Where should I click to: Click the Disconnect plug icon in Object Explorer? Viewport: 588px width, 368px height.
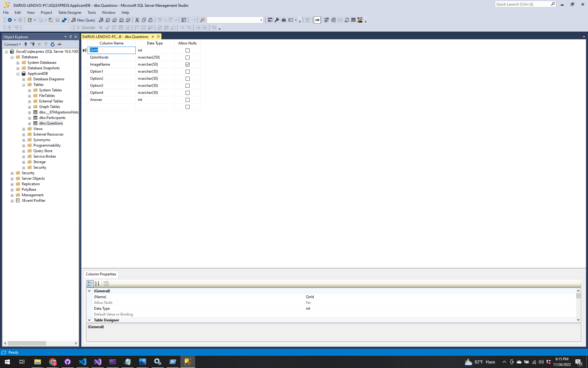tap(32, 44)
